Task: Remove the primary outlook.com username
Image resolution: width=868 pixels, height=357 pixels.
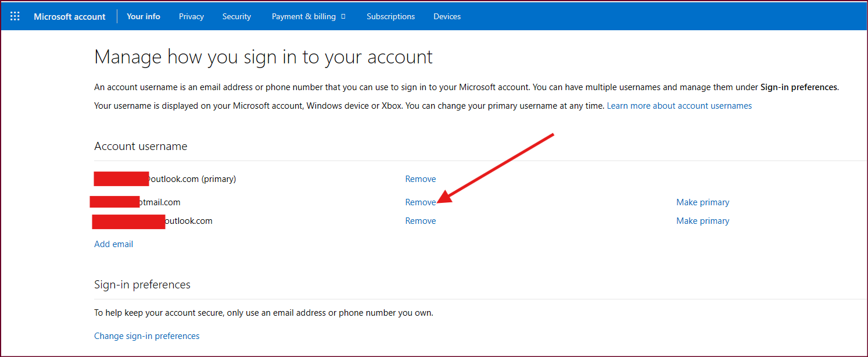Action: point(421,179)
